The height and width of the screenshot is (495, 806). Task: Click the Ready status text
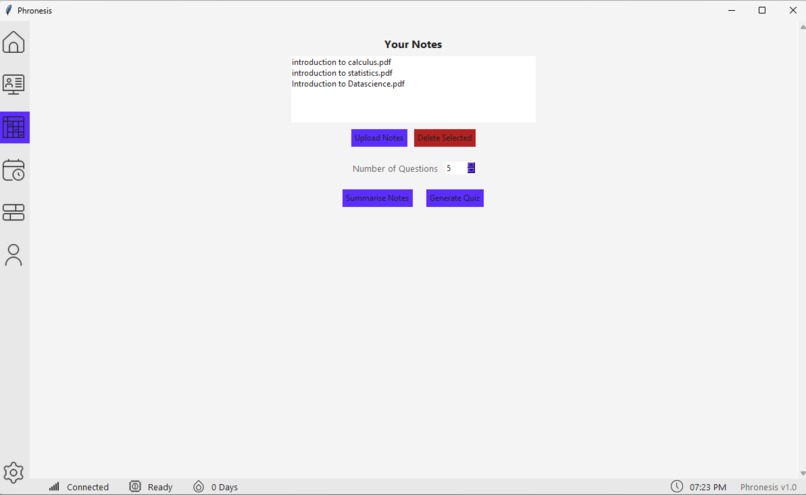click(160, 487)
